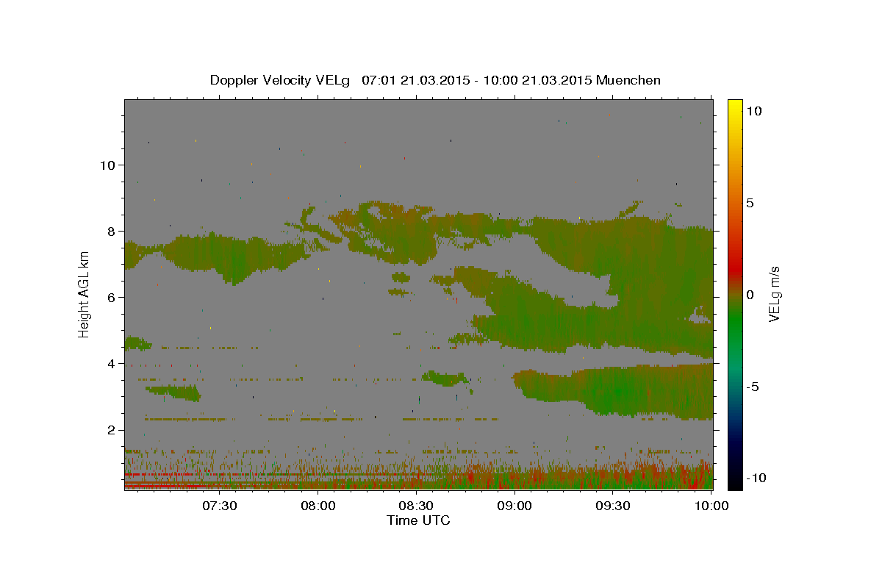Click the 09:30 time tick label
Image resolution: width=882 pixels, height=588 pixels.
click(x=613, y=506)
